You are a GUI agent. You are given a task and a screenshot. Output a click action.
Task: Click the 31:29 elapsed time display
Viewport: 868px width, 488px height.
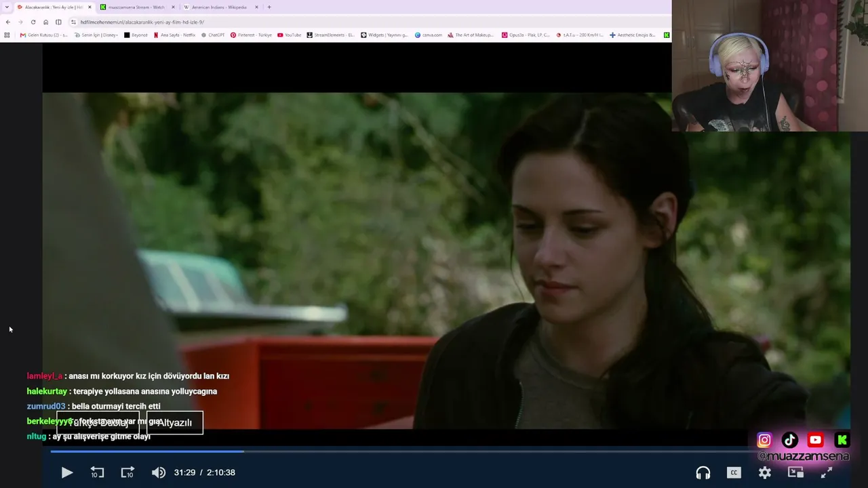pos(184,472)
